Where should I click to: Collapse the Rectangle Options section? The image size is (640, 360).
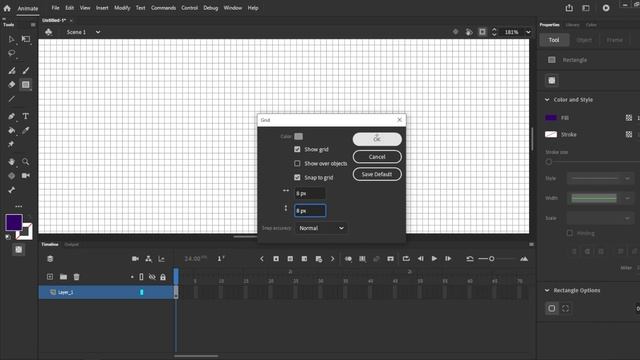point(547,290)
